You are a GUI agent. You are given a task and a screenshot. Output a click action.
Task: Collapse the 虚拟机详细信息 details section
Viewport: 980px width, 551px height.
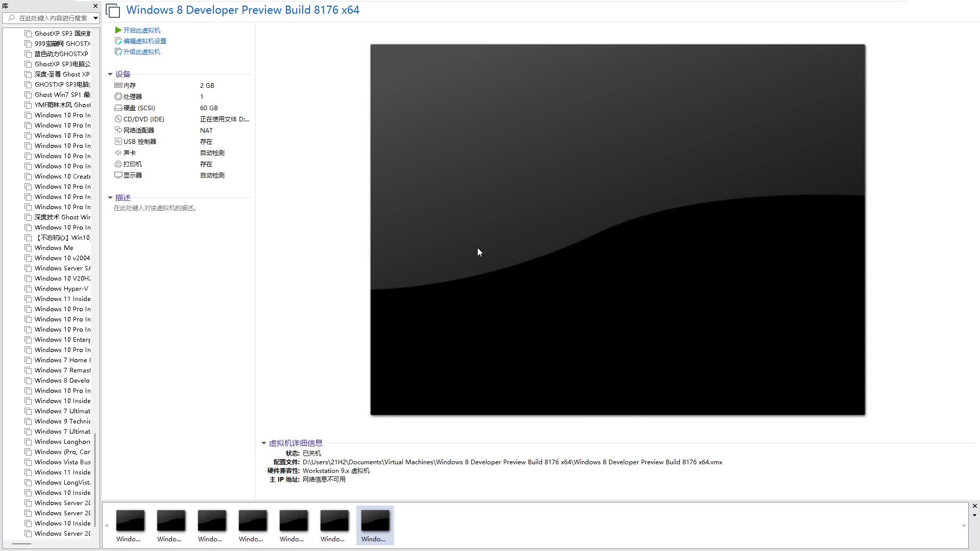pos(264,443)
